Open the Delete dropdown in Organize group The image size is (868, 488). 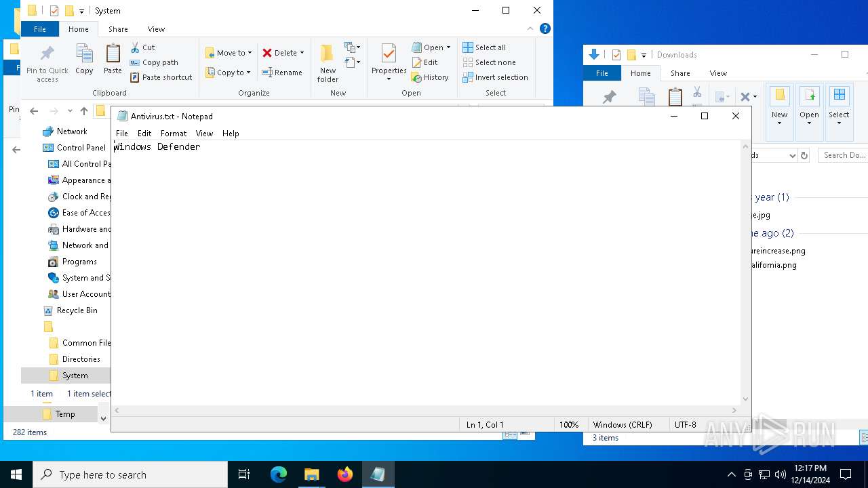pyautogui.click(x=283, y=53)
